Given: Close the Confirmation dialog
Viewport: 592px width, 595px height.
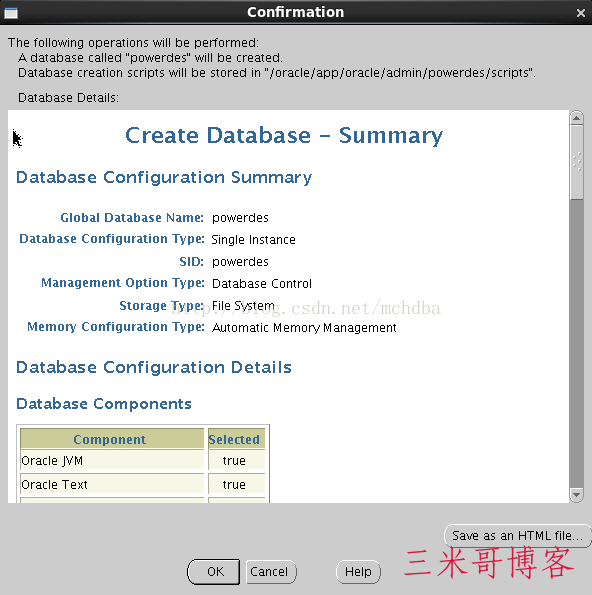Looking at the screenshot, I should coord(581,13).
